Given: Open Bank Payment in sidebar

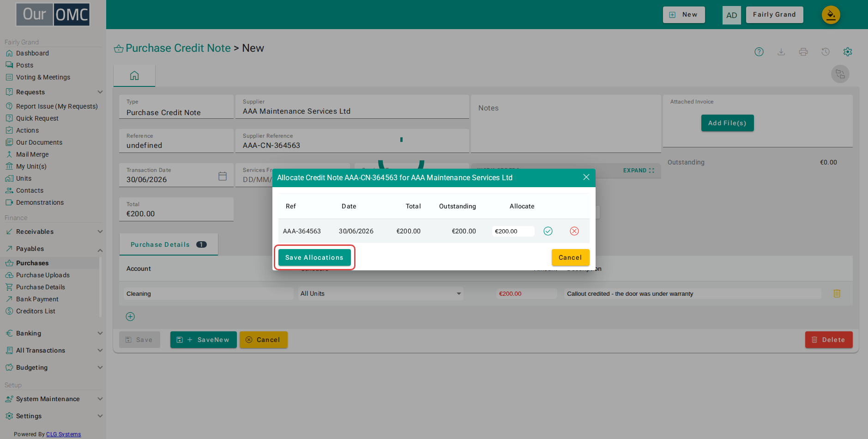Looking at the screenshot, I should pos(37,299).
